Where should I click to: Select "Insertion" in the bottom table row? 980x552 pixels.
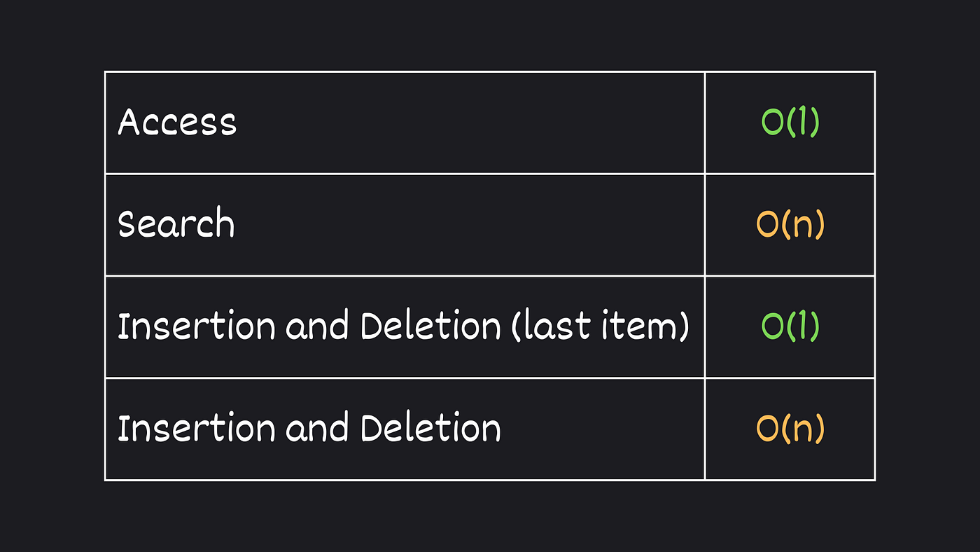point(196,429)
